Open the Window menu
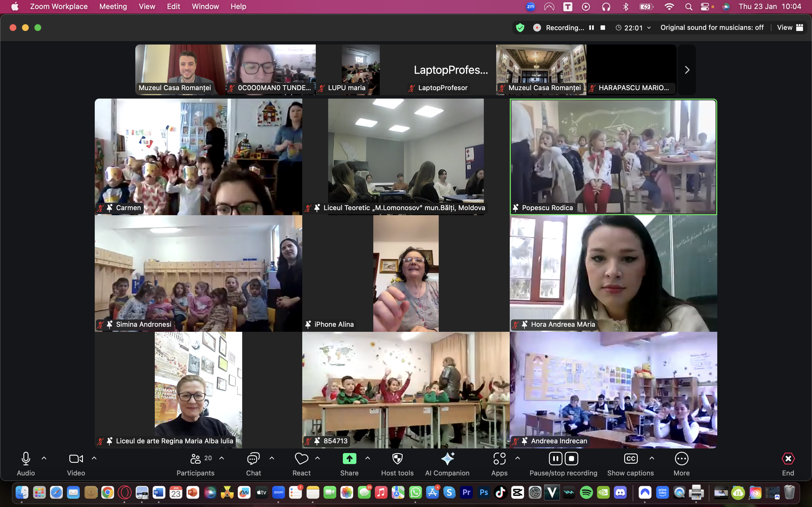Viewport: 812px width, 507px height. [205, 6]
